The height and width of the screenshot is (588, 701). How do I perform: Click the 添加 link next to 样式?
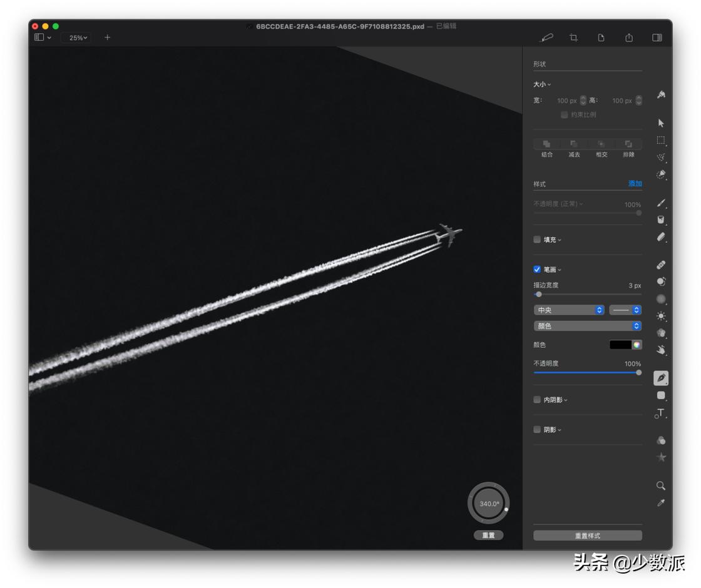click(635, 184)
